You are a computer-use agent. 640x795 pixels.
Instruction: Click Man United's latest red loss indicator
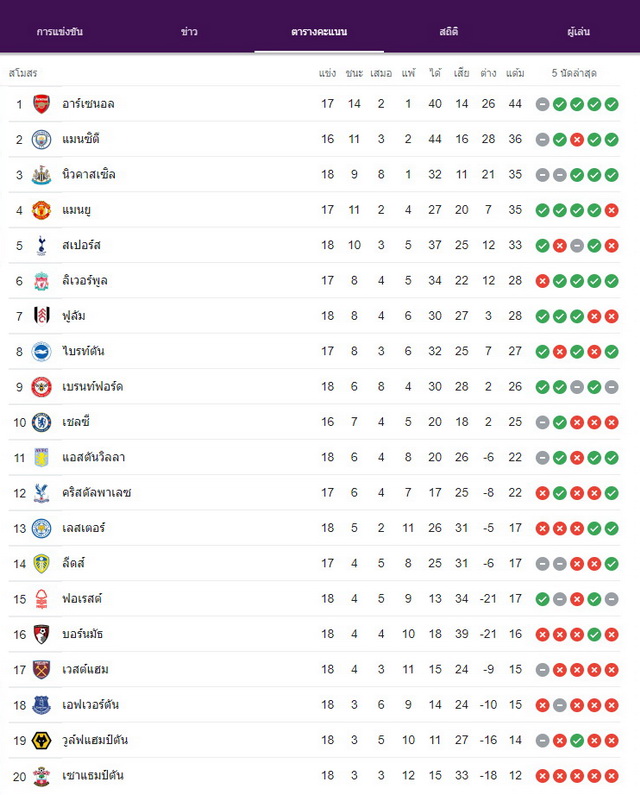pyautogui.click(x=612, y=210)
